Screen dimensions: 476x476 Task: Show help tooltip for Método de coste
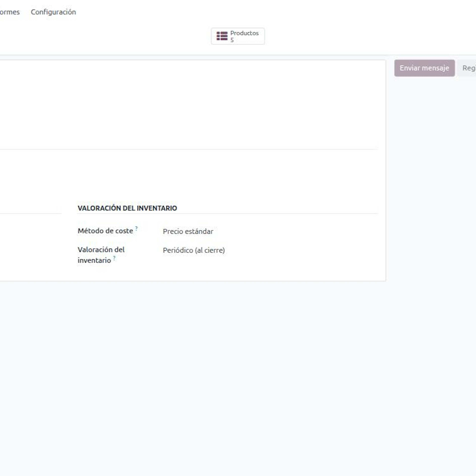click(136, 228)
